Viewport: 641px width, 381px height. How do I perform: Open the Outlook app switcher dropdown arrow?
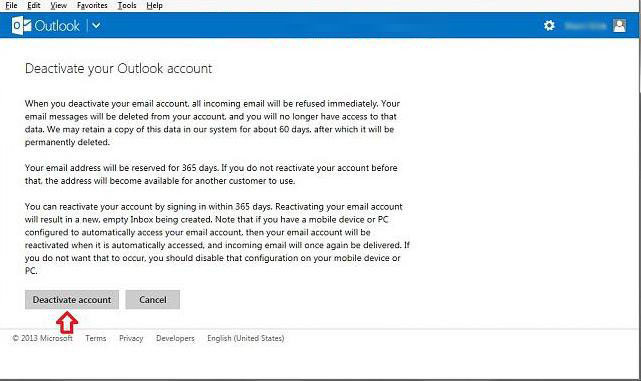(96, 26)
